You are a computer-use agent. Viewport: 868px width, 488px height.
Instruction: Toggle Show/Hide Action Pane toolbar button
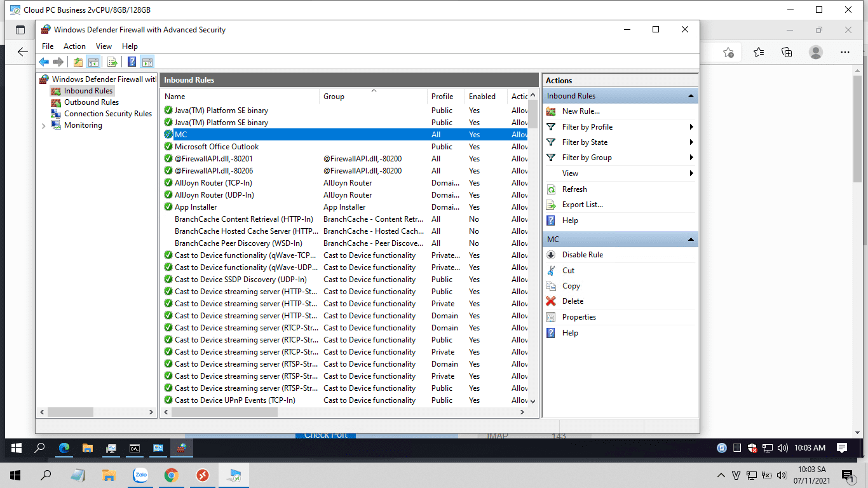[x=147, y=62]
